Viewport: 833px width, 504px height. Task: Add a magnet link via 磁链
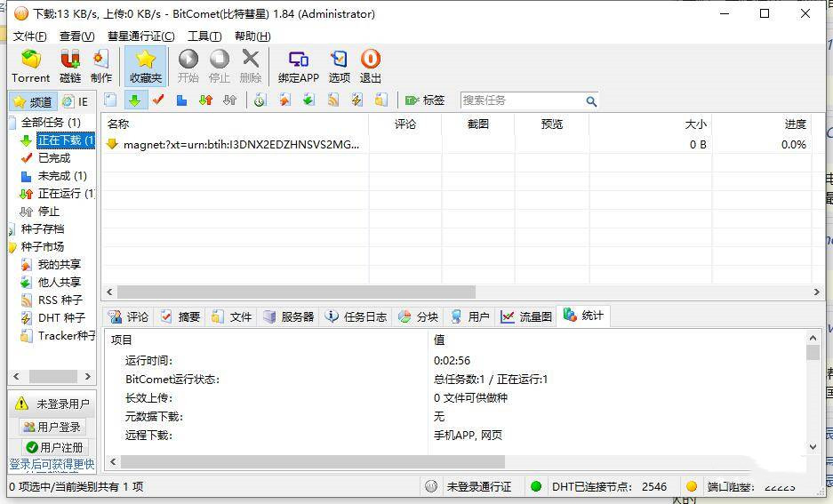pyautogui.click(x=70, y=66)
